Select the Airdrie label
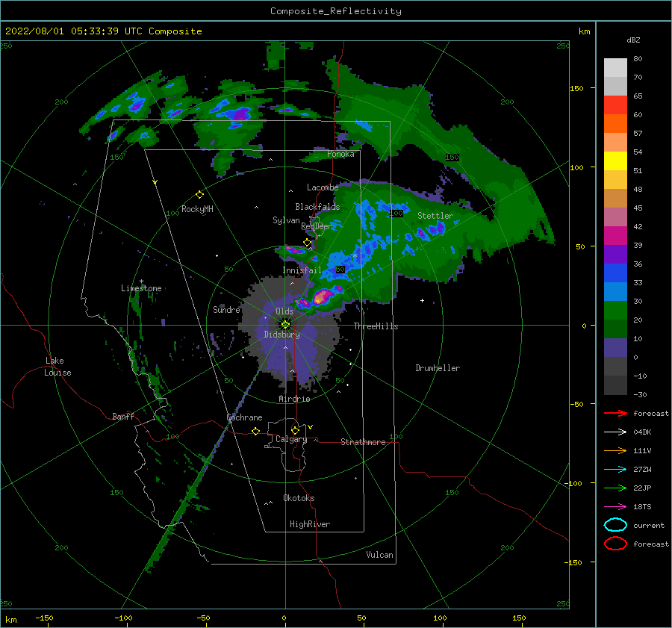 click(294, 399)
